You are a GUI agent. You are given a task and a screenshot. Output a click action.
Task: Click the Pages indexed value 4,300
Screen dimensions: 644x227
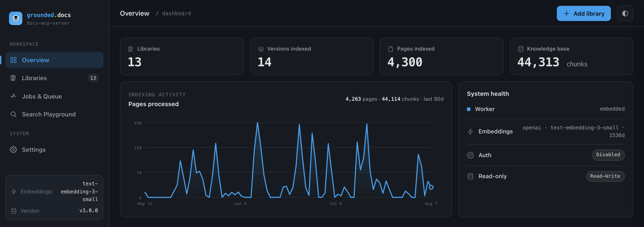click(x=405, y=62)
